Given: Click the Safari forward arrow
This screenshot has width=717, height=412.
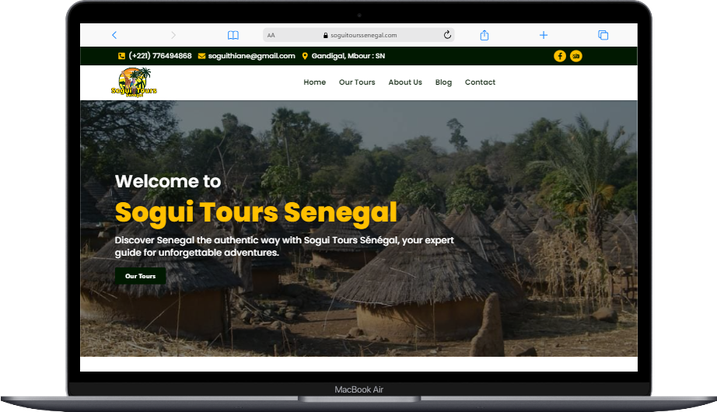Looking at the screenshot, I should (x=173, y=35).
